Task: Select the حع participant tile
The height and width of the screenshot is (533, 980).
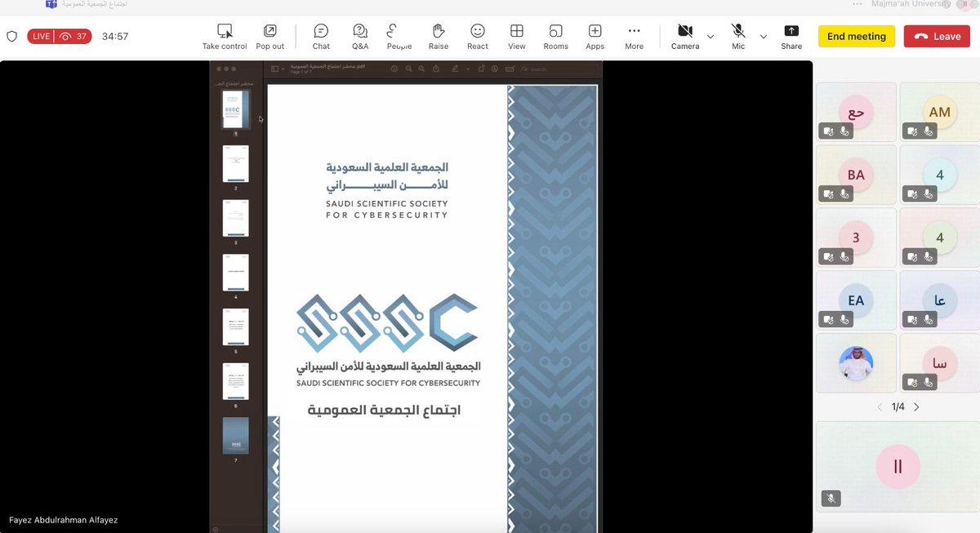Action: [x=856, y=112]
